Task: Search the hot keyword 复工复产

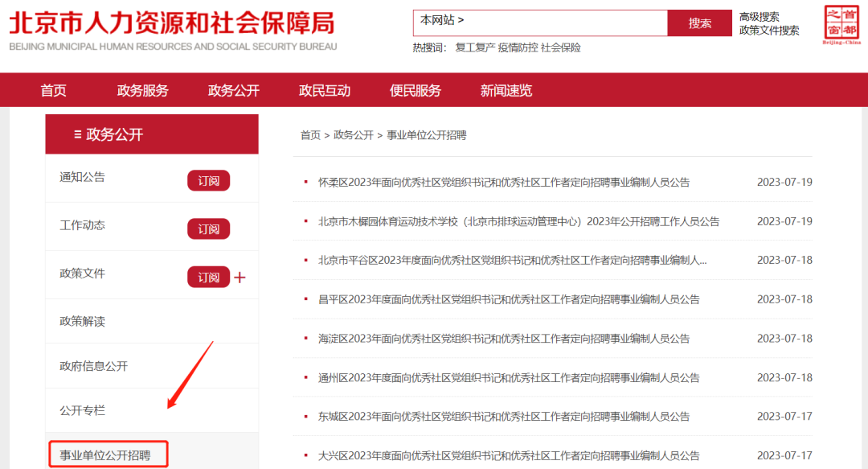Action: 475,47
